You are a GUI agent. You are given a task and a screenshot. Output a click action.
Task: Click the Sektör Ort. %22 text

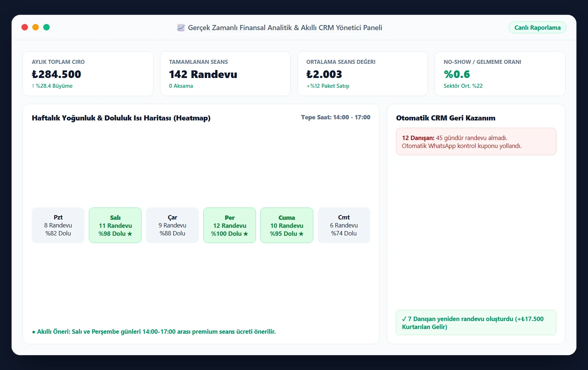click(x=463, y=86)
